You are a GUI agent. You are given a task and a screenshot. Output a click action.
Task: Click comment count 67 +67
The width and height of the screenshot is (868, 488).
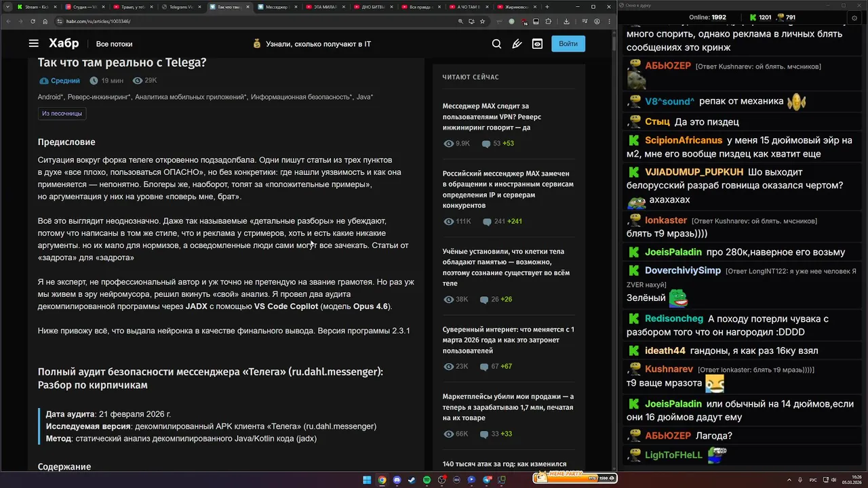point(496,367)
